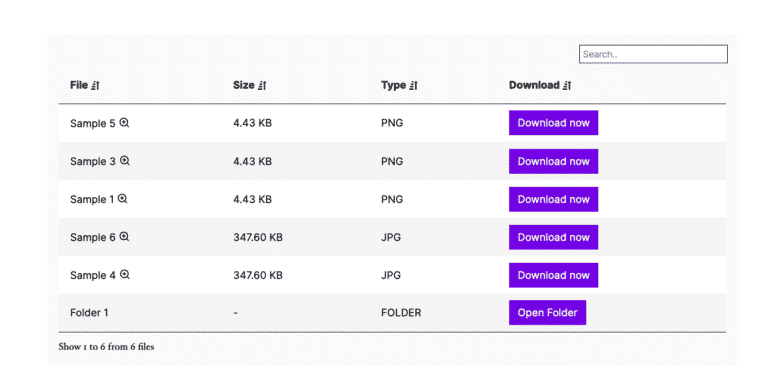768x375 pixels.
Task: Preview Sample 5 with magnifier icon
Action: [x=124, y=123]
